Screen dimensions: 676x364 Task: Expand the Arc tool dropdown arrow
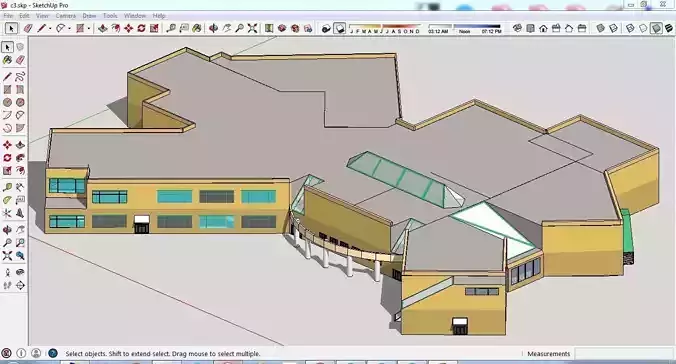pos(69,28)
